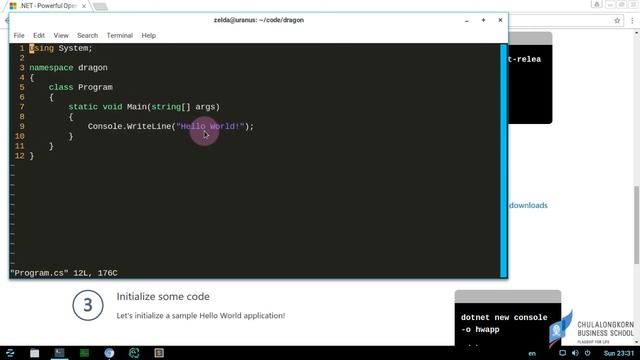Image resolution: width=640 pixels, height=360 pixels.
Task: Click the downloads link on the webpage
Action: (x=528, y=205)
